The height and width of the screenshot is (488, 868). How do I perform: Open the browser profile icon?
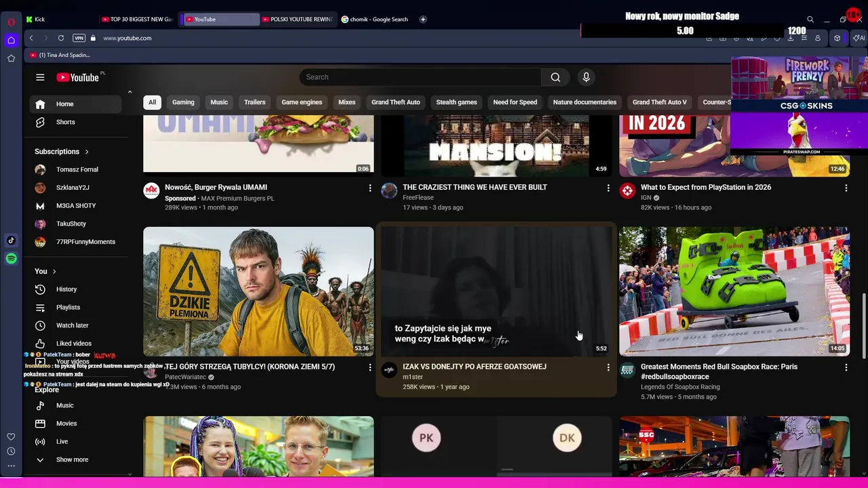[818, 38]
